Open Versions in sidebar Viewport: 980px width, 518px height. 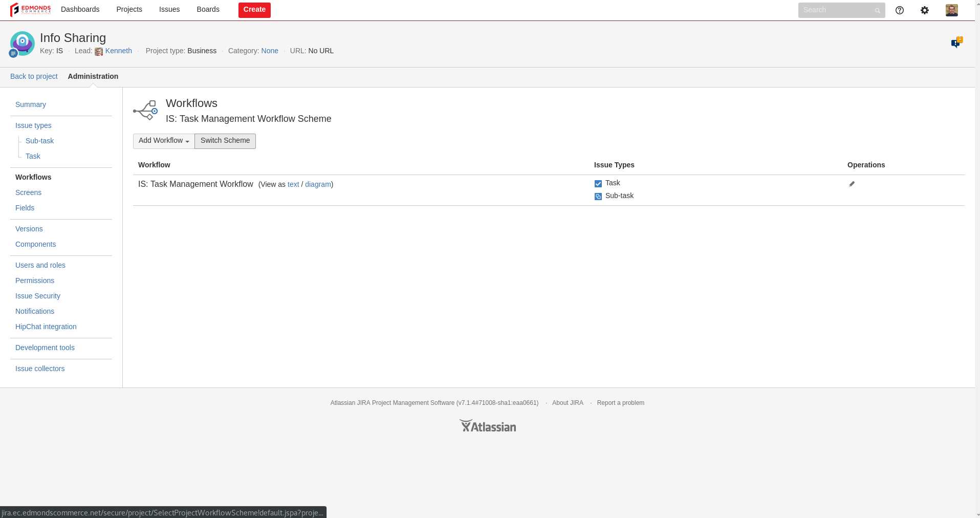[29, 229]
